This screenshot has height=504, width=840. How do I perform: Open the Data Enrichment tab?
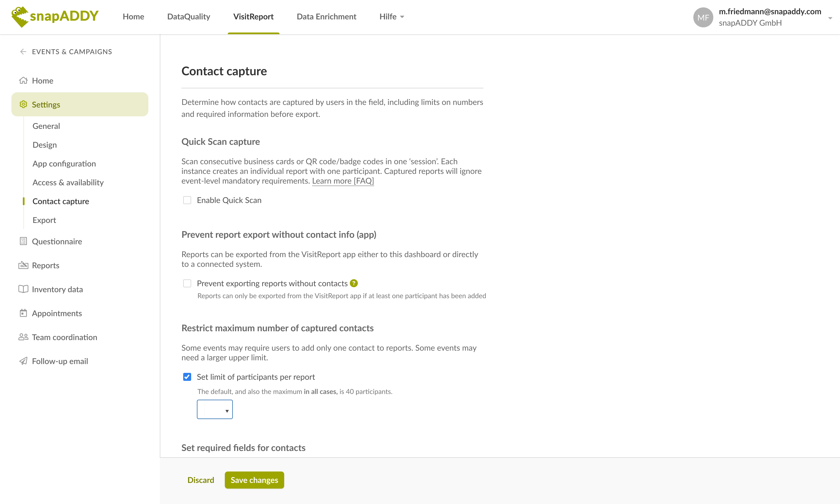[326, 17]
